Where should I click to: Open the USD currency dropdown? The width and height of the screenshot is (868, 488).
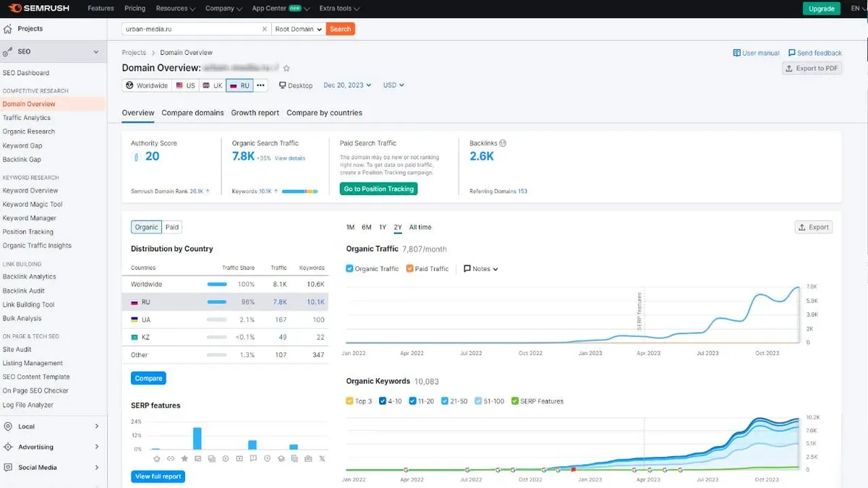tap(393, 85)
